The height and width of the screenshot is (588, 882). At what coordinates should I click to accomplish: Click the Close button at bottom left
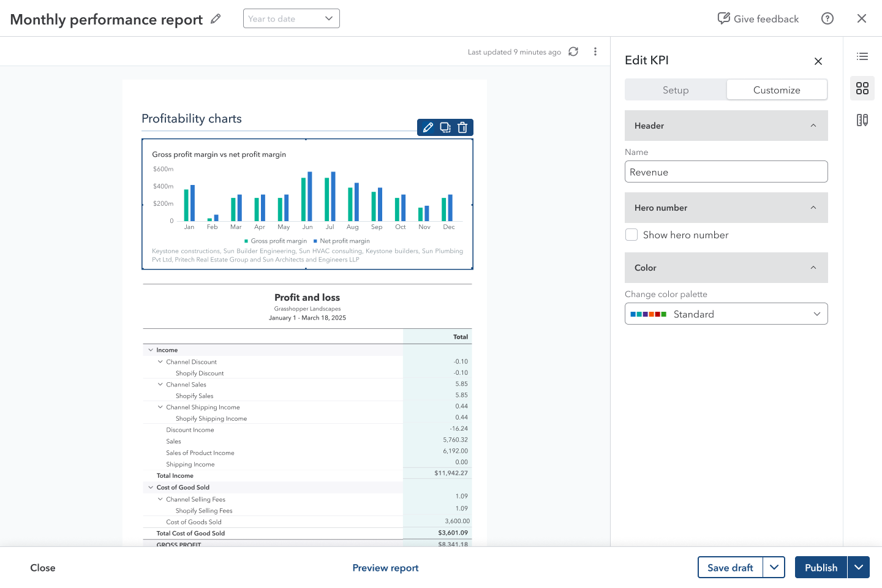[43, 568]
